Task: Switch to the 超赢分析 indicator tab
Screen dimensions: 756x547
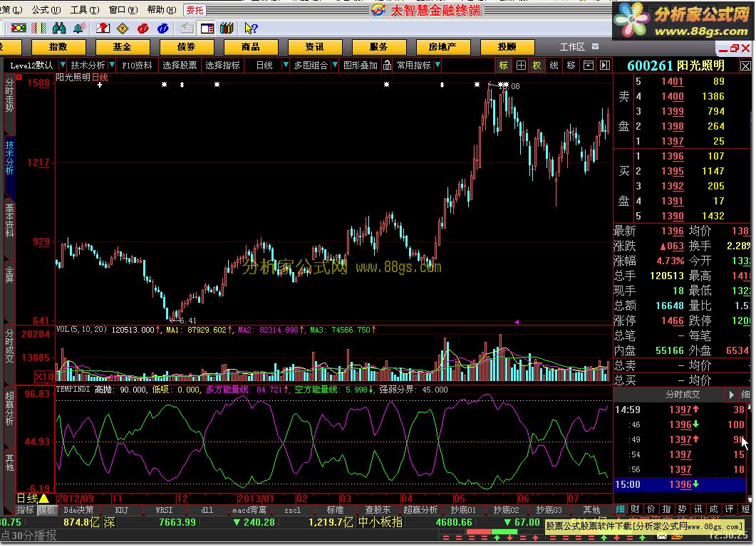Action: click(420, 510)
